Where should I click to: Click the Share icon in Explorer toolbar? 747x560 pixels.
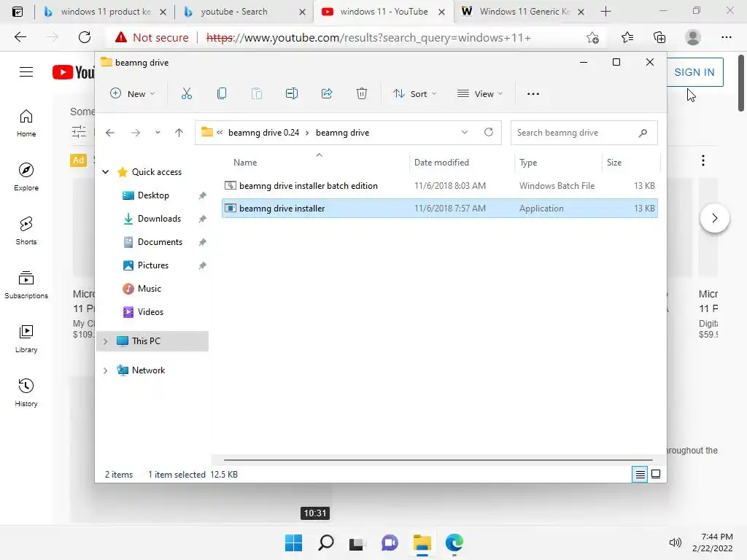(x=327, y=94)
